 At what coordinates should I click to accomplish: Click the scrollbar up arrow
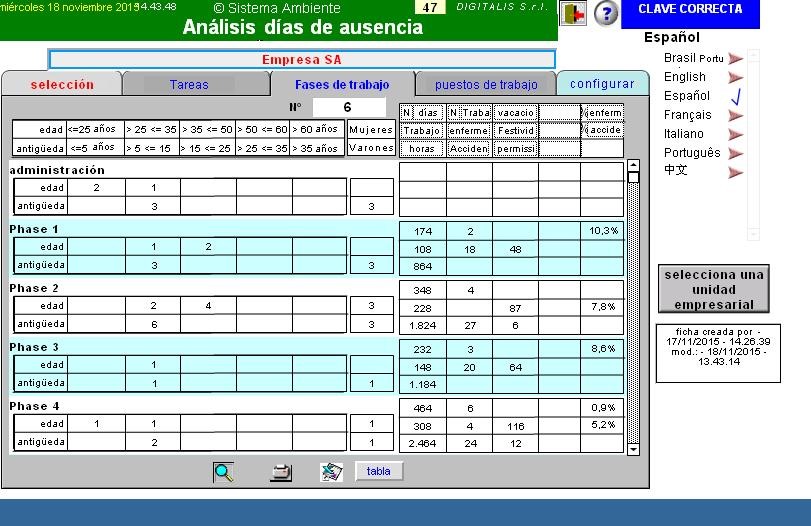[x=633, y=166]
